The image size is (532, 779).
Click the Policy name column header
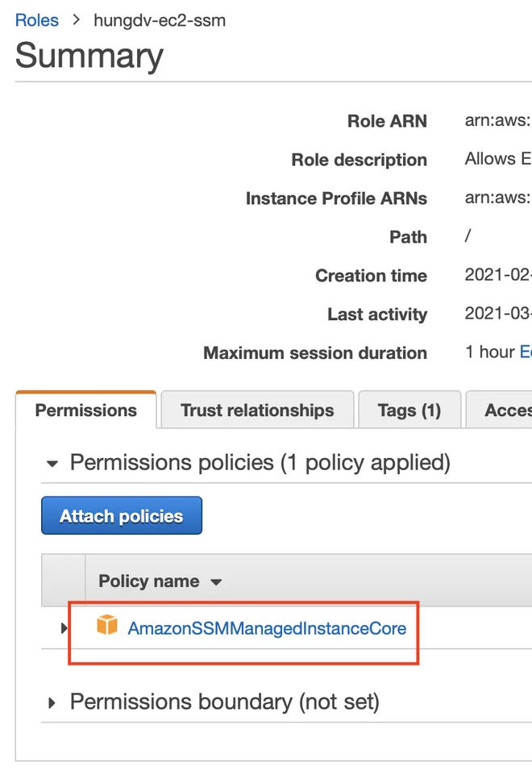[149, 581]
